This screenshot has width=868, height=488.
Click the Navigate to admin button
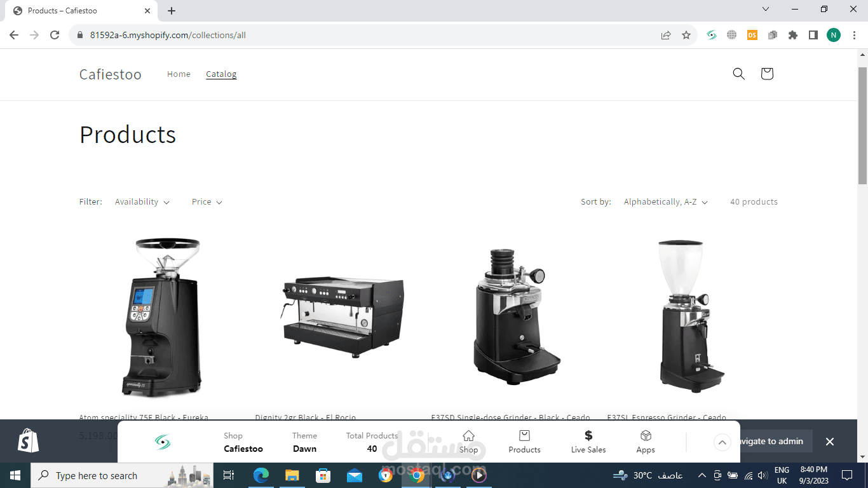point(772,441)
